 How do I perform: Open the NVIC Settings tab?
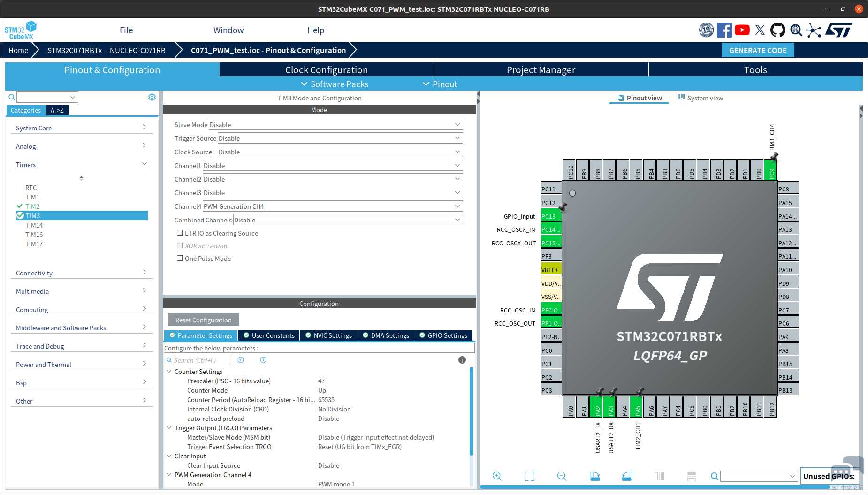[x=328, y=335]
